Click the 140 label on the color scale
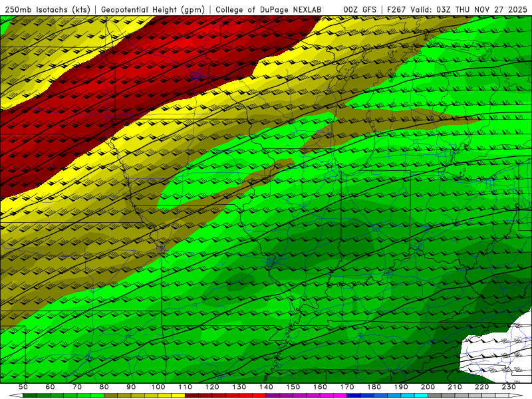This screenshot has height=399, width=532. coord(267,387)
